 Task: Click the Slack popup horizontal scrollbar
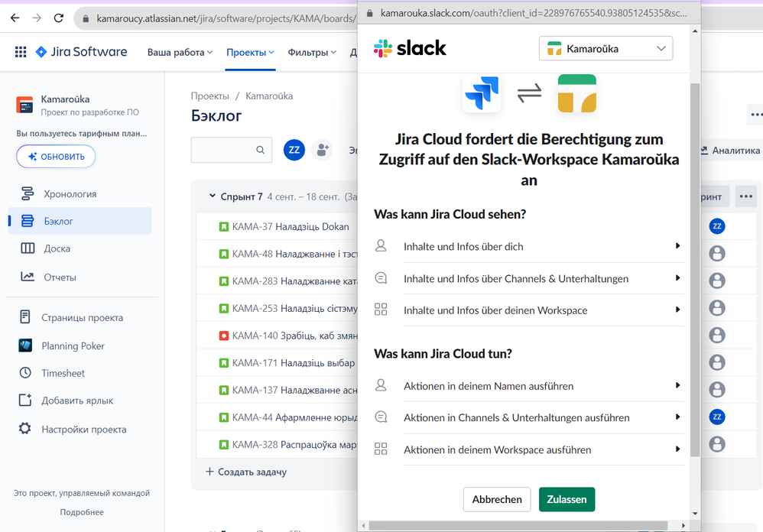518,526
